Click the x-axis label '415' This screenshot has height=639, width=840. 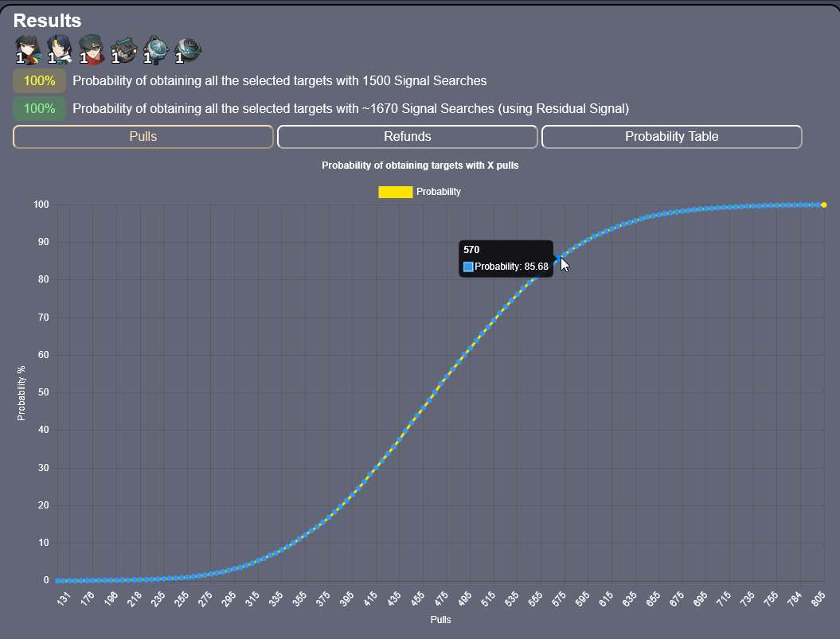pyautogui.click(x=369, y=599)
